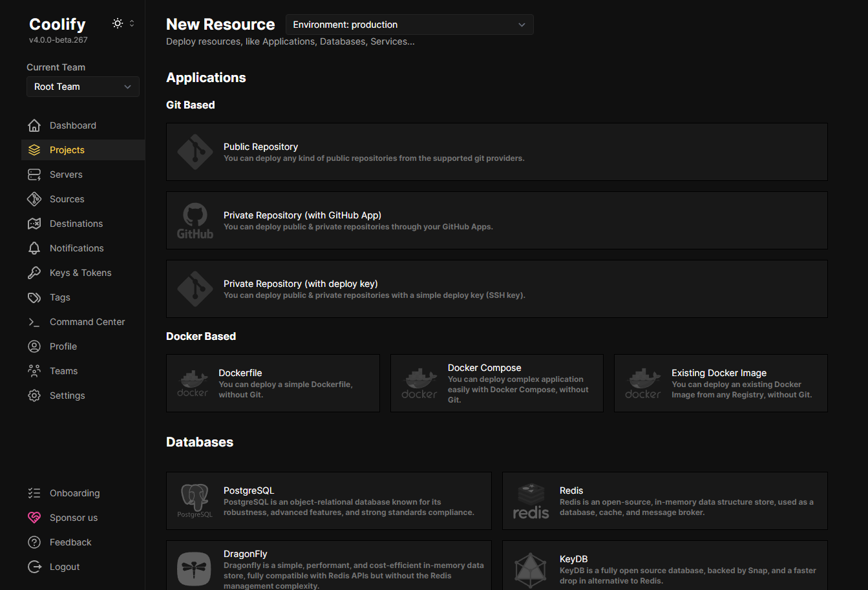This screenshot has height=590, width=868.
Task: Click the PostgreSQL elephant logo
Action: pyautogui.click(x=195, y=501)
